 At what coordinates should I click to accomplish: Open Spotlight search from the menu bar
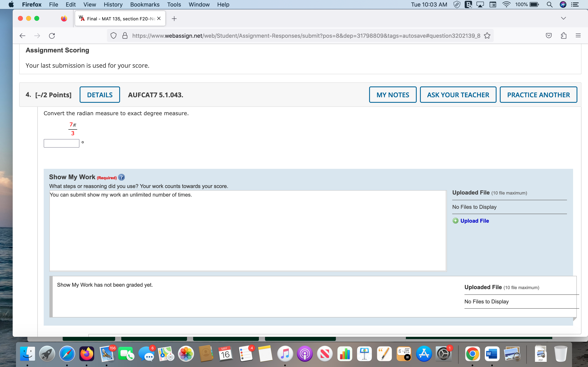click(x=550, y=4)
